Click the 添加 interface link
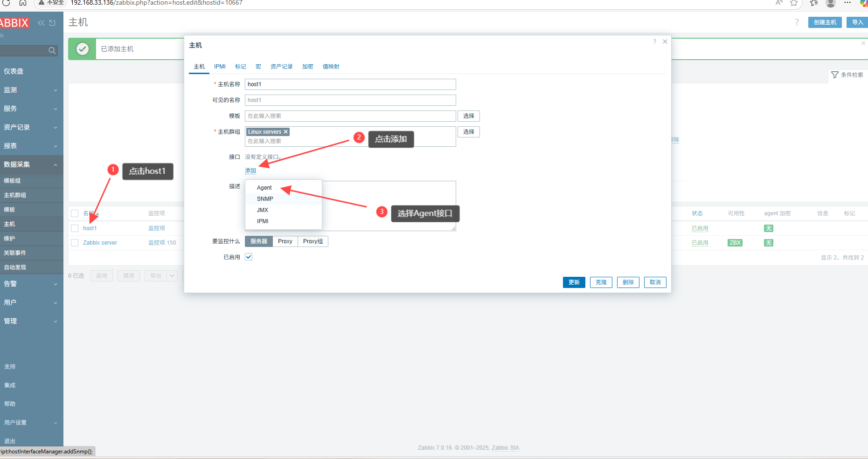The height and width of the screenshot is (459, 868). click(x=250, y=171)
